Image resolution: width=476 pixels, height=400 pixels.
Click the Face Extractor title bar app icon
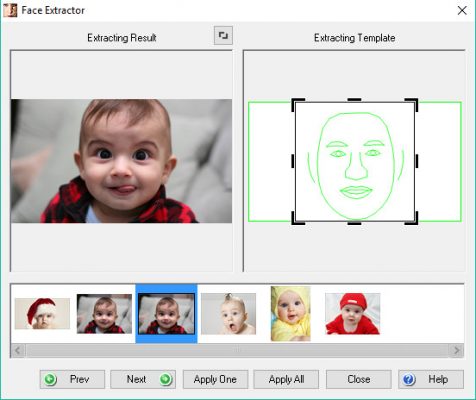click(x=10, y=10)
